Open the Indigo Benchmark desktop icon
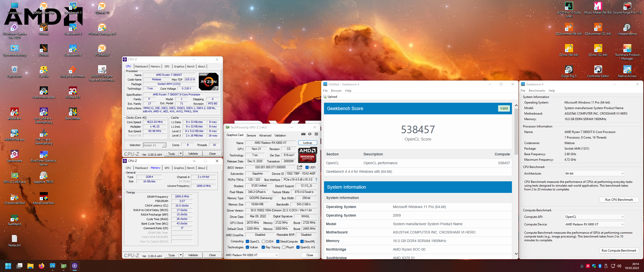 point(73,71)
